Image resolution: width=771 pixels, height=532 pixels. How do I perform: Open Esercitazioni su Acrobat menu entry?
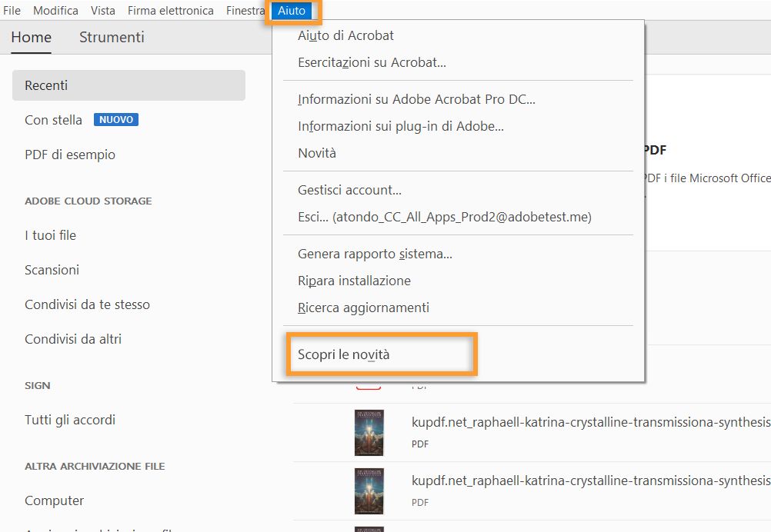372,62
